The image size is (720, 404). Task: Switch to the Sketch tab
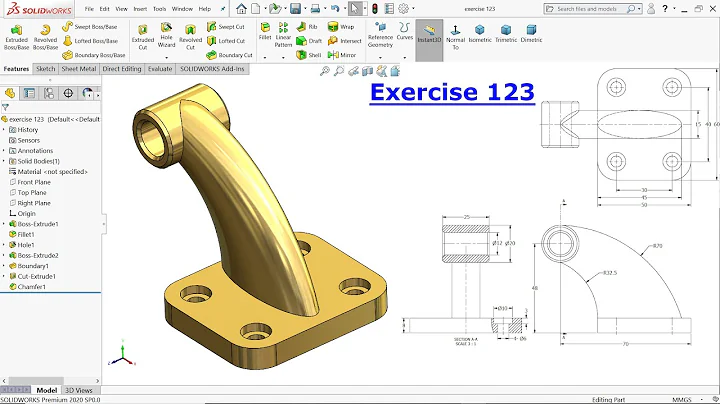point(45,69)
